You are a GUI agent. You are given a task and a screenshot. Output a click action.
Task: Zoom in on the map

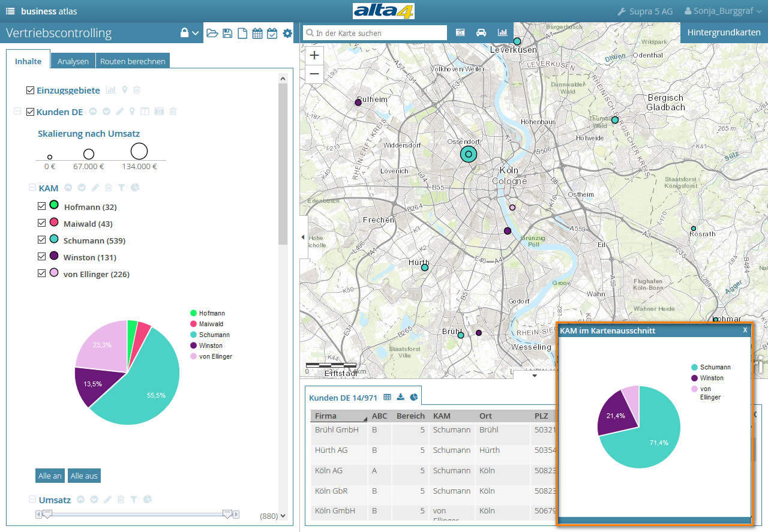[x=314, y=55]
